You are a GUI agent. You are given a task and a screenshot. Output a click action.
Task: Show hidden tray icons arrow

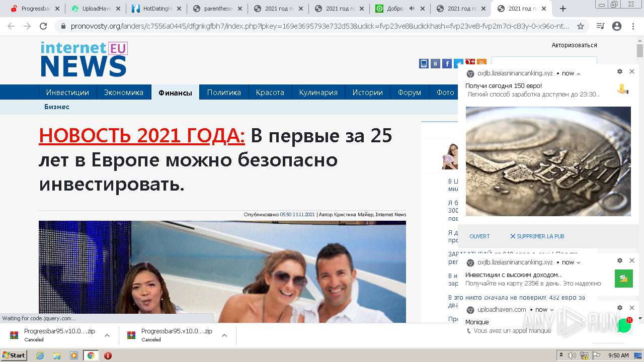tap(561, 355)
